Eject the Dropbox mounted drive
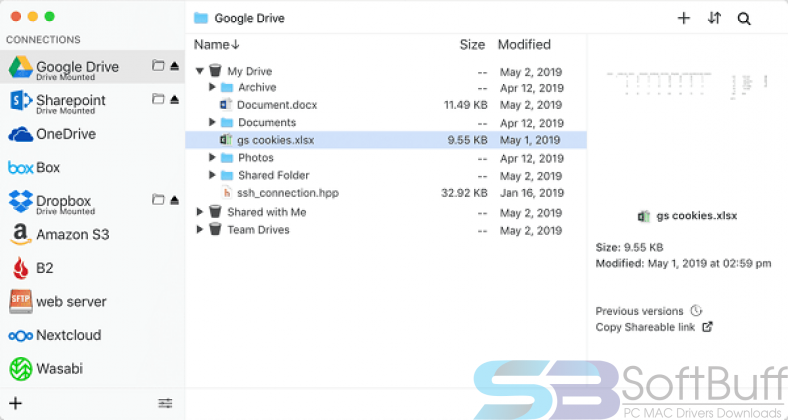This screenshot has height=420, width=788. tap(174, 200)
